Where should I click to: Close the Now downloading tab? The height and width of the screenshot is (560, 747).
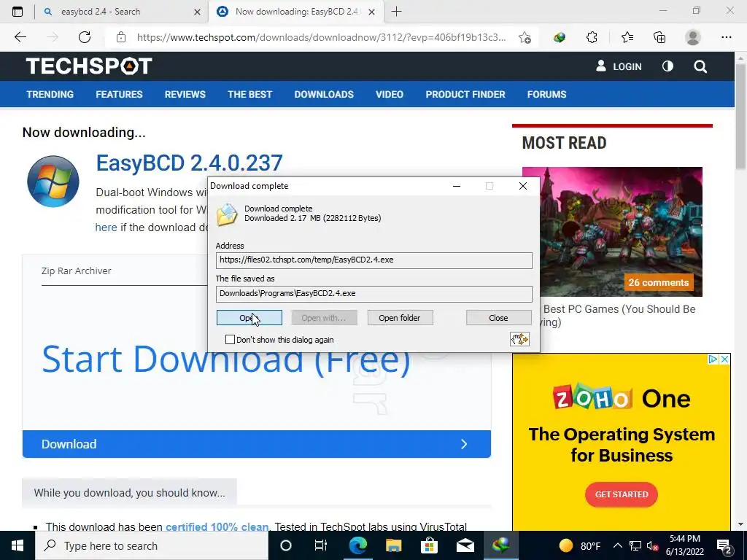(x=372, y=12)
